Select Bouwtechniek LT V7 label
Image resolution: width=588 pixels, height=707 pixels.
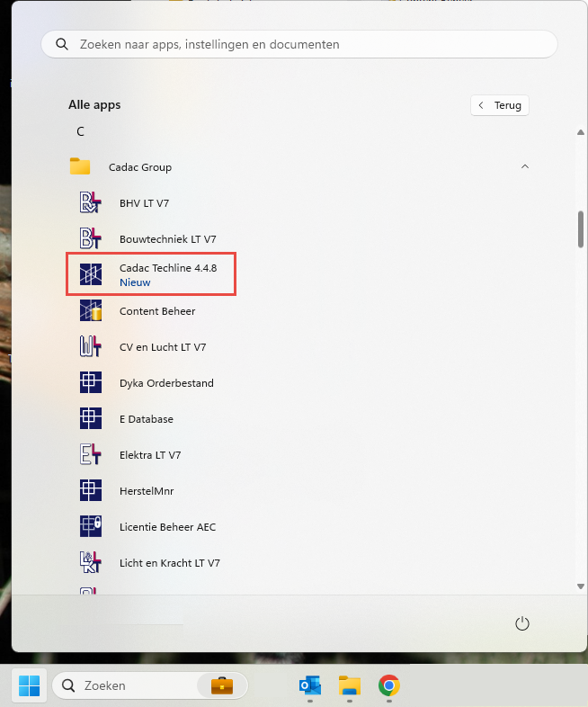(167, 239)
